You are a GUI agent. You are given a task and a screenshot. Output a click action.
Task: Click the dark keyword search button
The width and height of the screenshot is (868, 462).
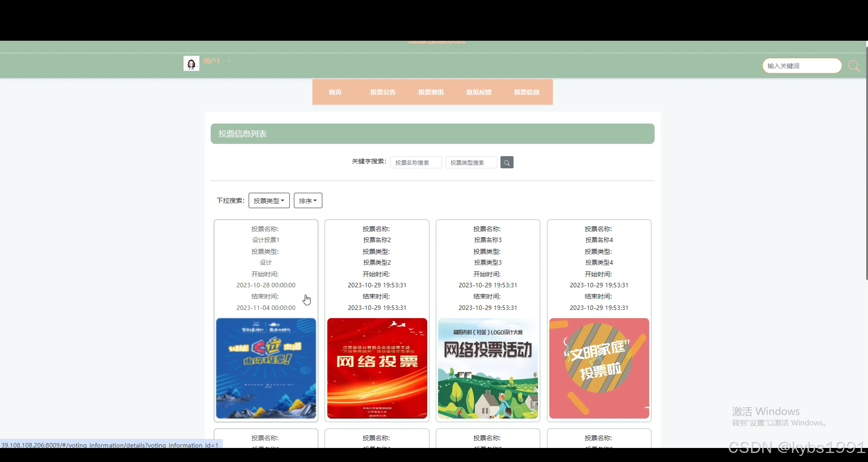(507, 162)
